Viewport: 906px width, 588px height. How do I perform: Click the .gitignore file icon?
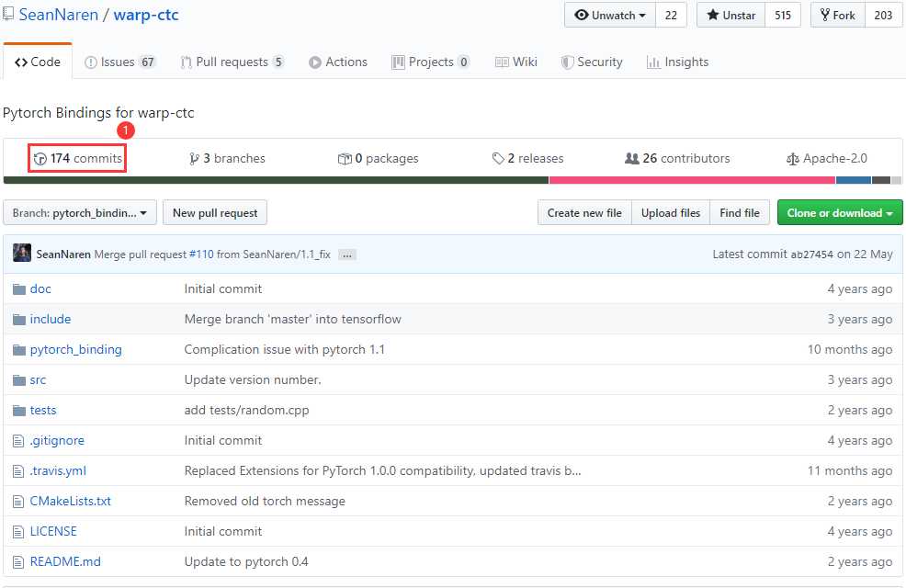[17, 441]
